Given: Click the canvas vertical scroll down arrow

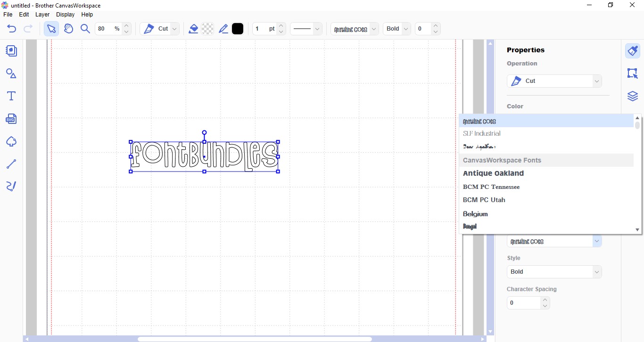Looking at the screenshot, I should point(490,332).
